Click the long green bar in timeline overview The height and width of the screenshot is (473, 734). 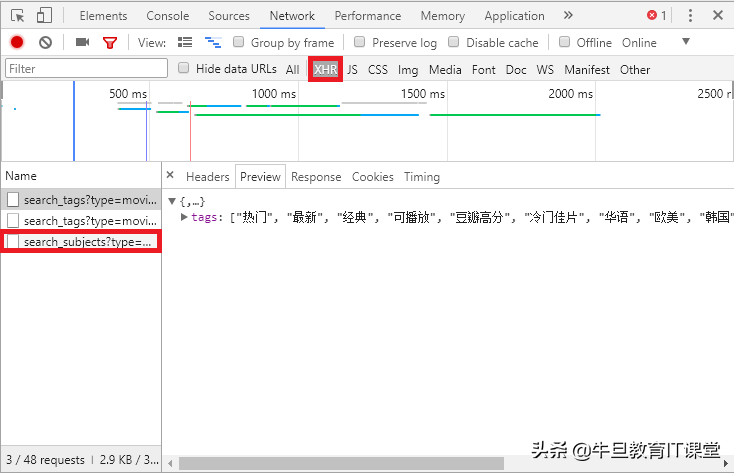(515, 115)
